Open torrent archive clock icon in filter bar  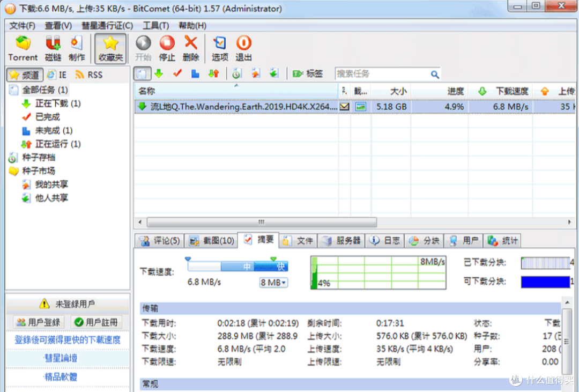point(237,73)
